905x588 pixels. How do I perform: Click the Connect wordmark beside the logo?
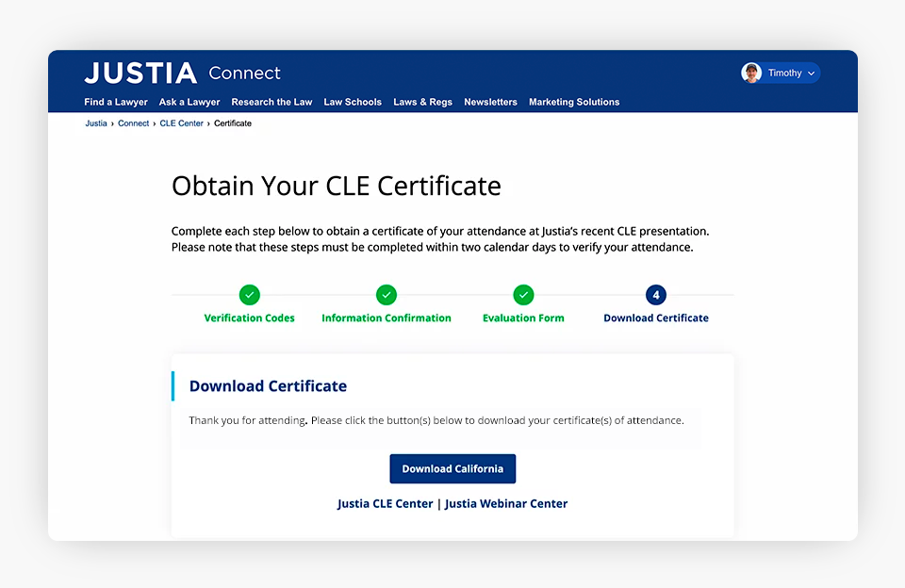point(244,73)
